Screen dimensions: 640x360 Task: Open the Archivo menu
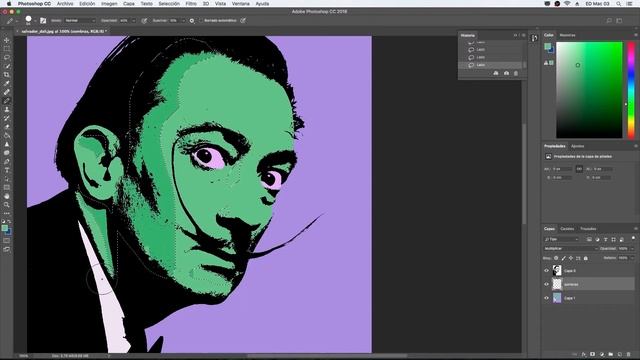pyautogui.click(x=65, y=4)
